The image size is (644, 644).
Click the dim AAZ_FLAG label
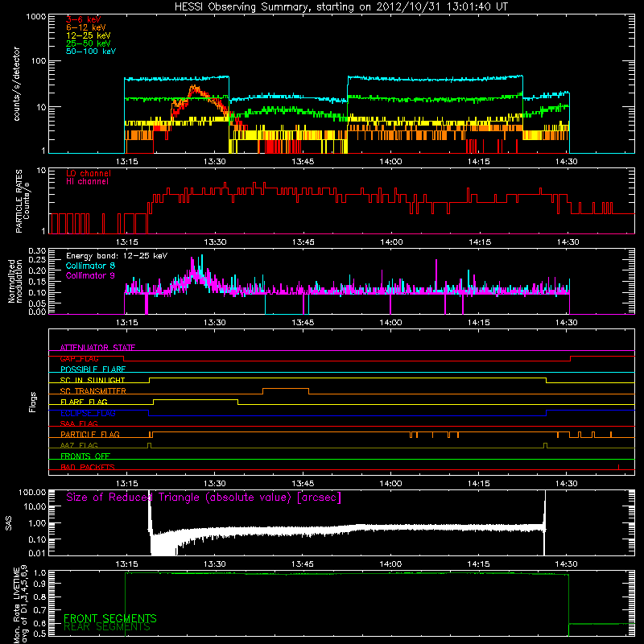click(x=79, y=445)
